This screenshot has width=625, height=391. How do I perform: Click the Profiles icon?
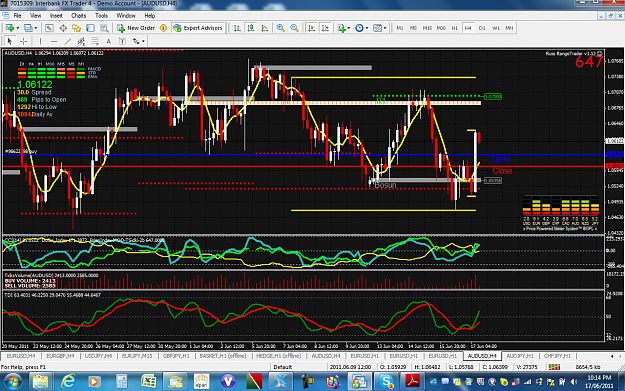click(x=28, y=28)
